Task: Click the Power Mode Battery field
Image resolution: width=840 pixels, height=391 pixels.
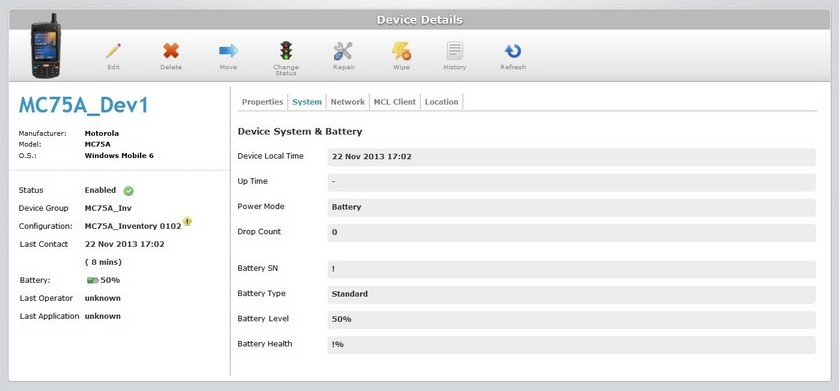Action: 571,207
